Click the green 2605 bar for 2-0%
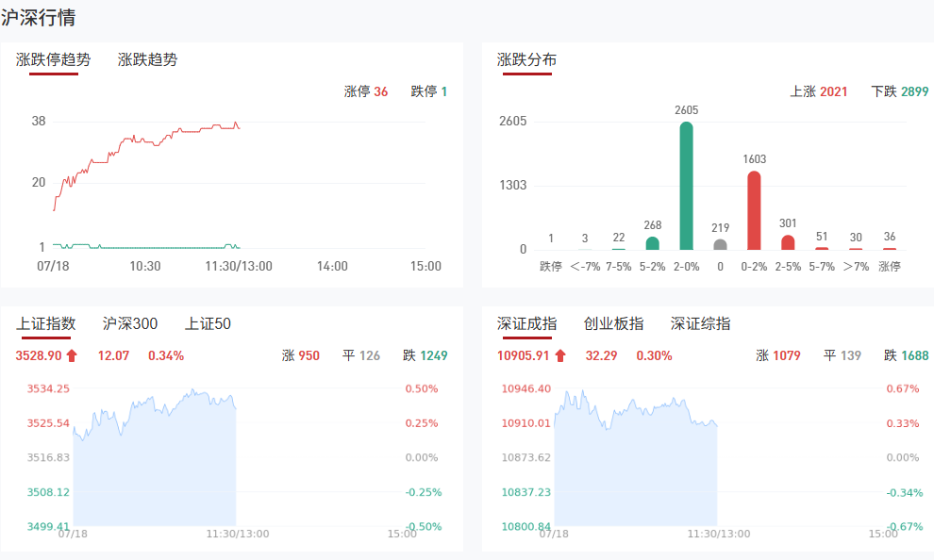This screenshot has height=560, width=934. pyautogui.click(x=686, y=186)
